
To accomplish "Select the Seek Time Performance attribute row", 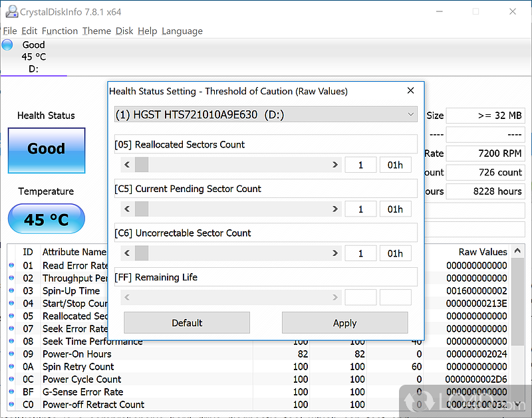I will (259, 342).
